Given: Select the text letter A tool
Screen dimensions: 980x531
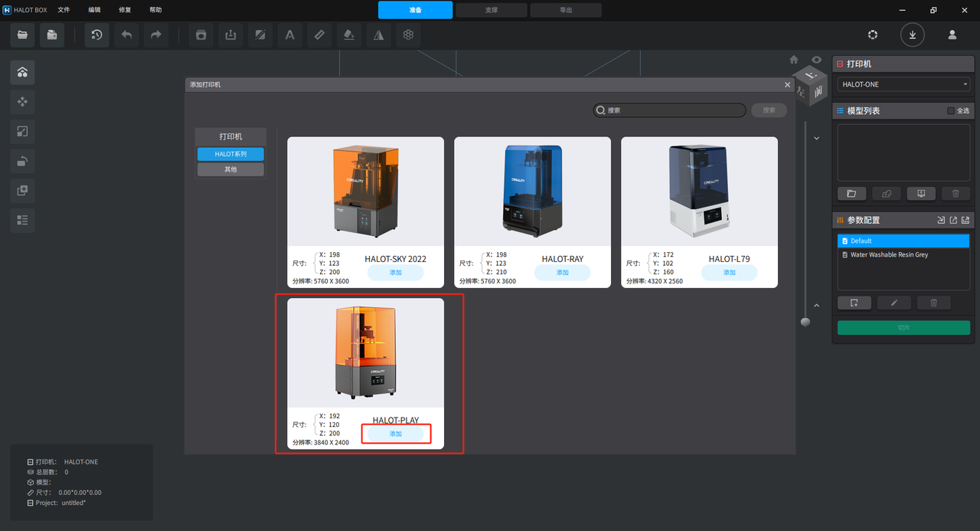Looking at the screenshot, I should 290,34.
